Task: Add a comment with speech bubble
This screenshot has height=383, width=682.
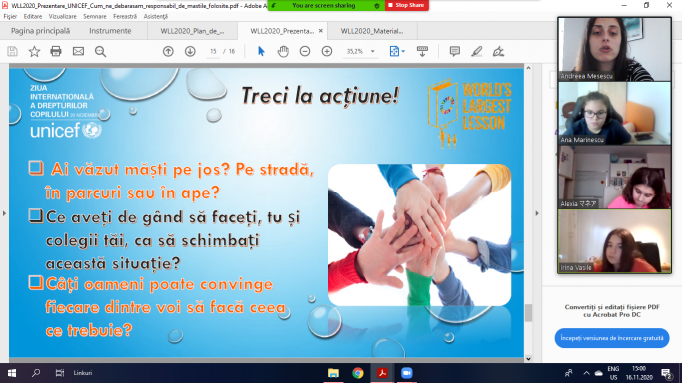Action: [455, 51]
